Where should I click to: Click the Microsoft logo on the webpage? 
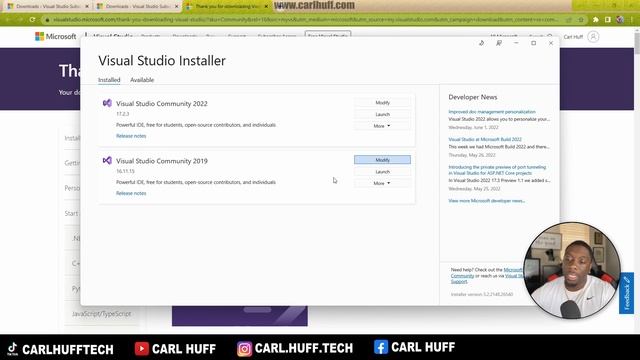click(x=56, y=36)
